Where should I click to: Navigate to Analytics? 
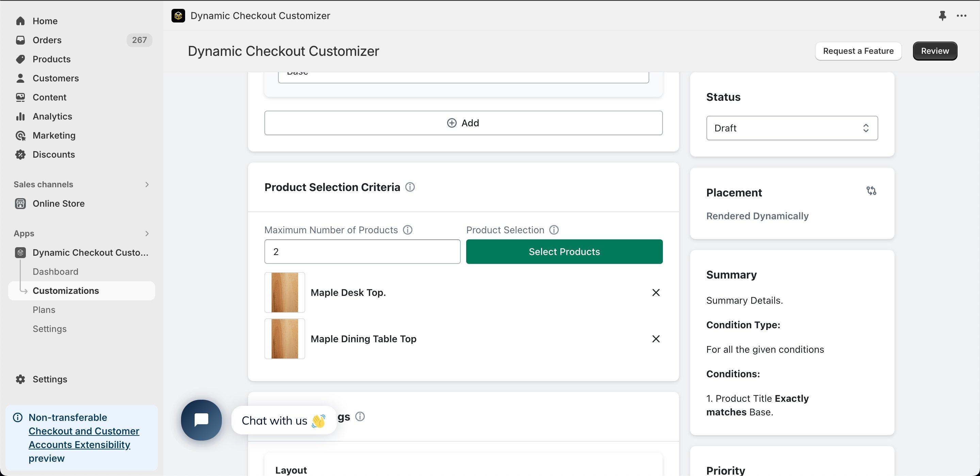click(x=52, y=116)
